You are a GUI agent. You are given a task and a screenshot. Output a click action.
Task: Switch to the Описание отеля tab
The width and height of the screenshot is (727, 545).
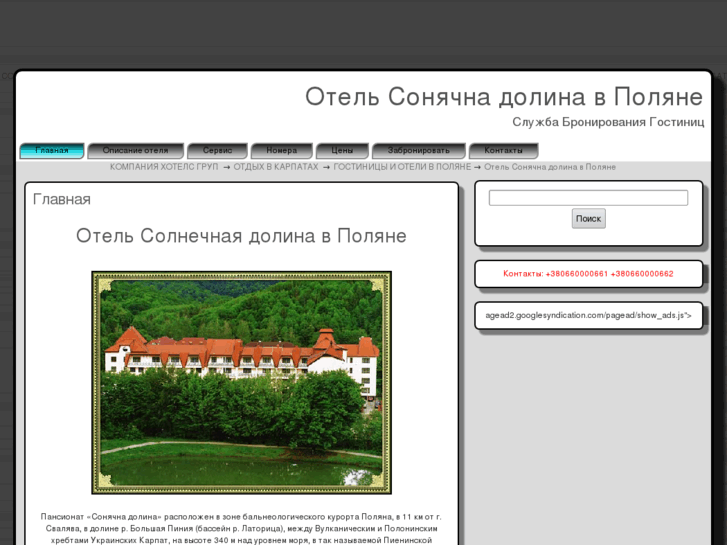tap(135, 151)
